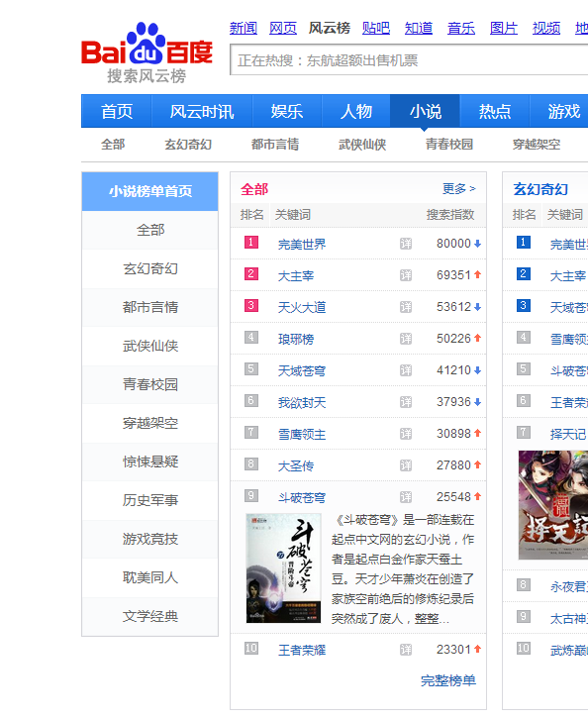The width and height of the screenshot is (588, 720).
Task: Open 斗破苍穹 in the 全部 ranking
Action: (302, 497)
